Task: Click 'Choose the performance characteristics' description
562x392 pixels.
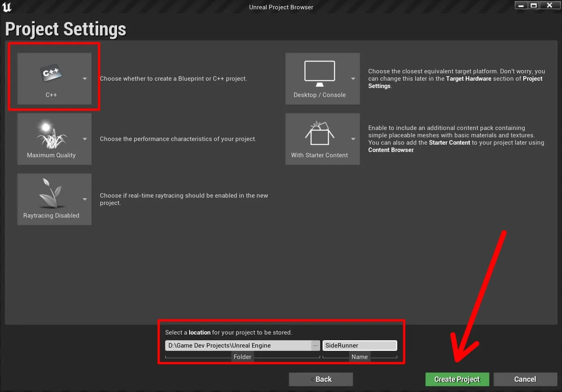Action: pyautogui.click(x=178, y=139)
